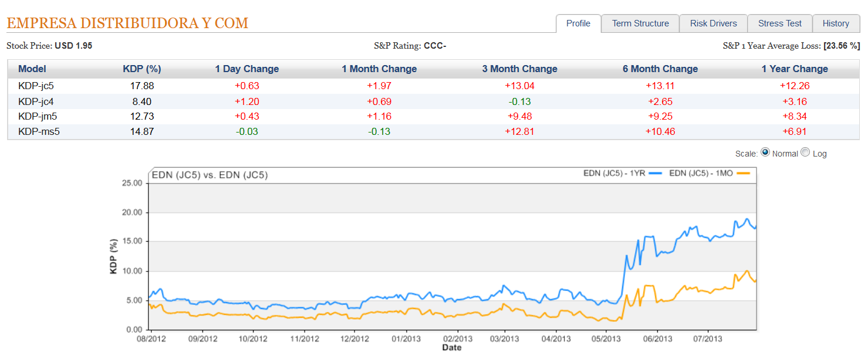
Task: Select the Normal scale radio button
Action: [765, 152]
